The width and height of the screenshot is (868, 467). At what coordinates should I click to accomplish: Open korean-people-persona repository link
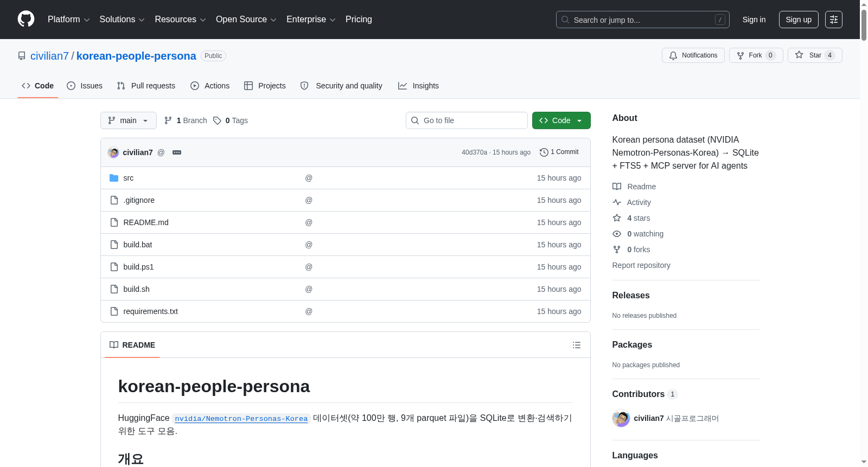click(x=136, y=56)
